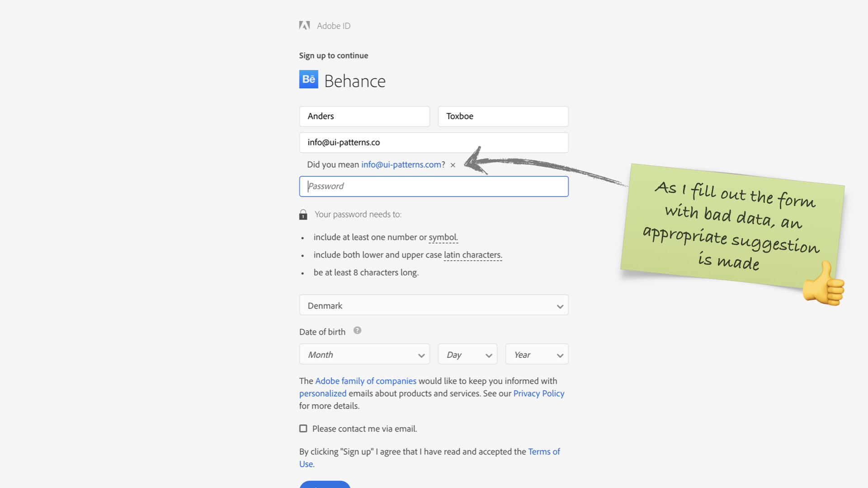Focus the Password input field
The height and width of the screenshot is (488, 868).
click(x=434, y=186)
